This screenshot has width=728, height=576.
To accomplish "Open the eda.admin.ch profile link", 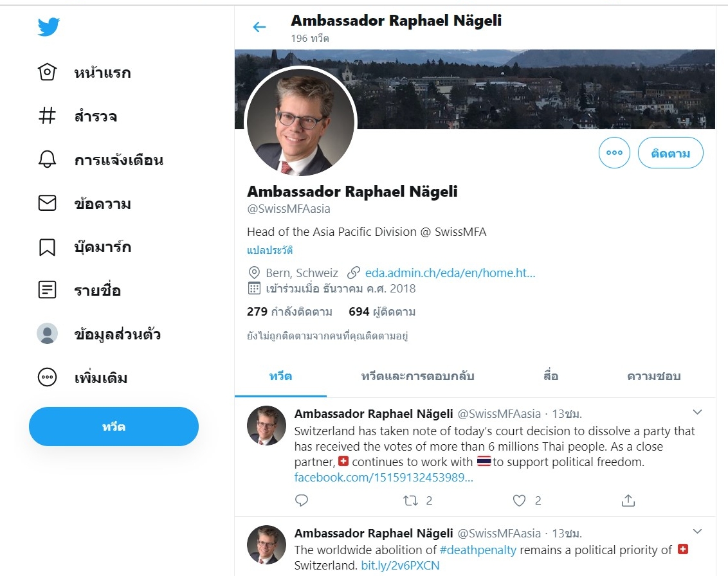I will point(450,273).
